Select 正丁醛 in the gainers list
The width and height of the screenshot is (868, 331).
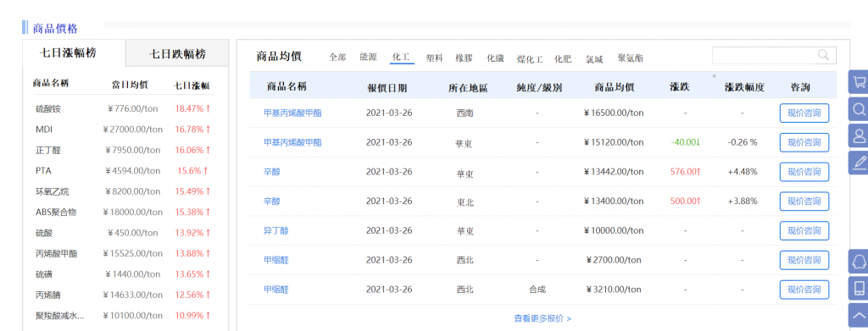pos(47,151)
